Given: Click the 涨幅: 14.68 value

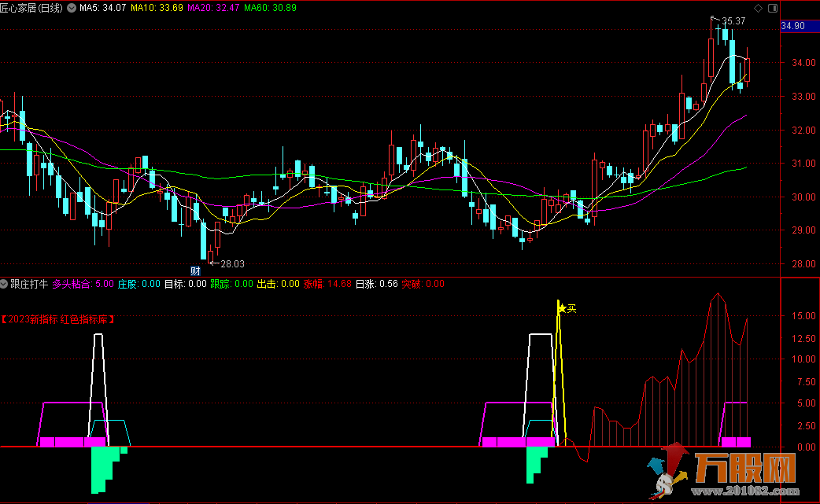Looking at the screenshot, I should [x=327, y=284].
